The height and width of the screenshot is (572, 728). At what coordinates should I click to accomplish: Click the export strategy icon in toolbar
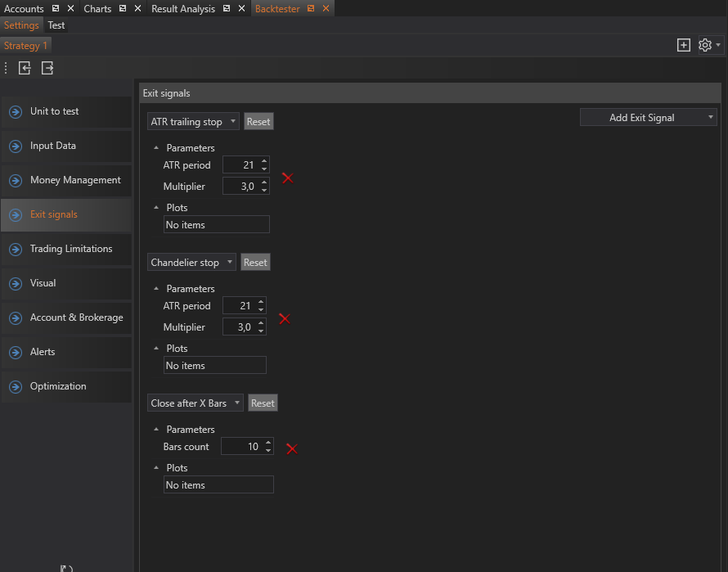tap(47, 69)
